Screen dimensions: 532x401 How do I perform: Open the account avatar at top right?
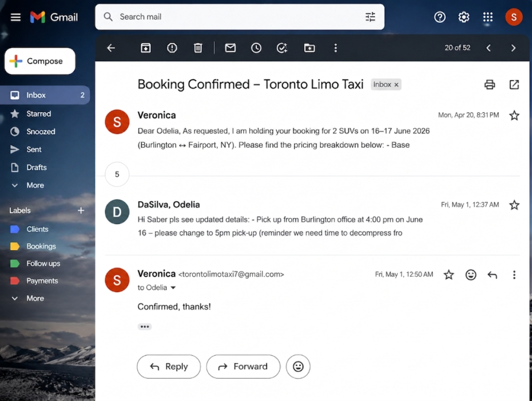tap(514, 17)
